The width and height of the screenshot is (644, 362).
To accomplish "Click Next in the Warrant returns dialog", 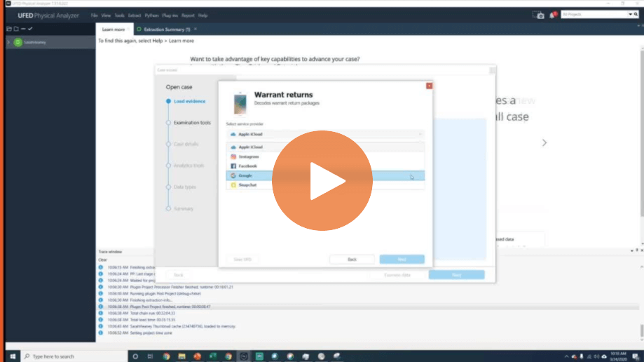I will point(402,260).
